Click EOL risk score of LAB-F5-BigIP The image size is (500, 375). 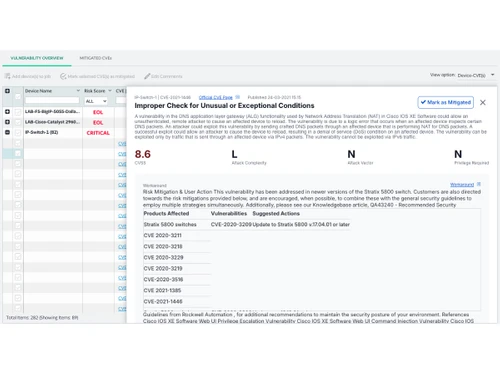click(x=98, y=112)
